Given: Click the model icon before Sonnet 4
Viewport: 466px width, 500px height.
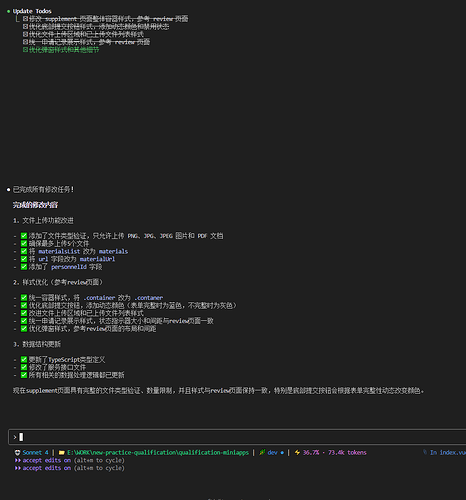Looking at the screenshot, I should pyautogui.click(x=17, y=452).
